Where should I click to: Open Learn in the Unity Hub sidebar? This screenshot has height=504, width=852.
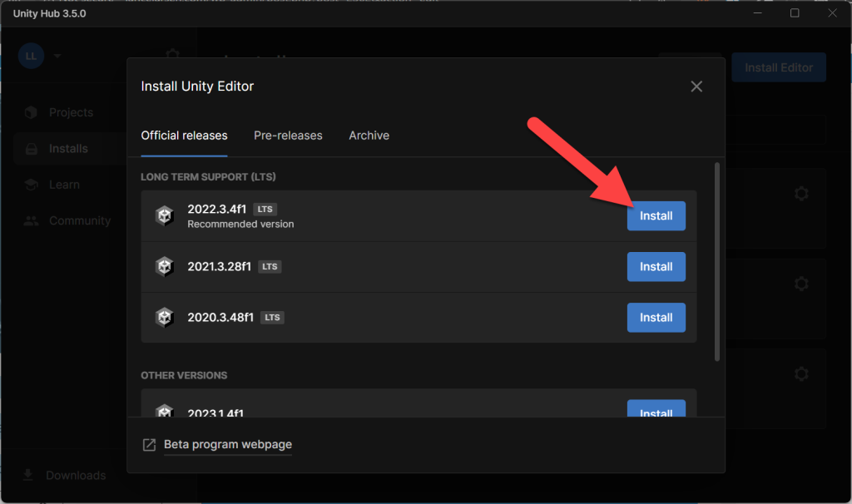(64, 185)
